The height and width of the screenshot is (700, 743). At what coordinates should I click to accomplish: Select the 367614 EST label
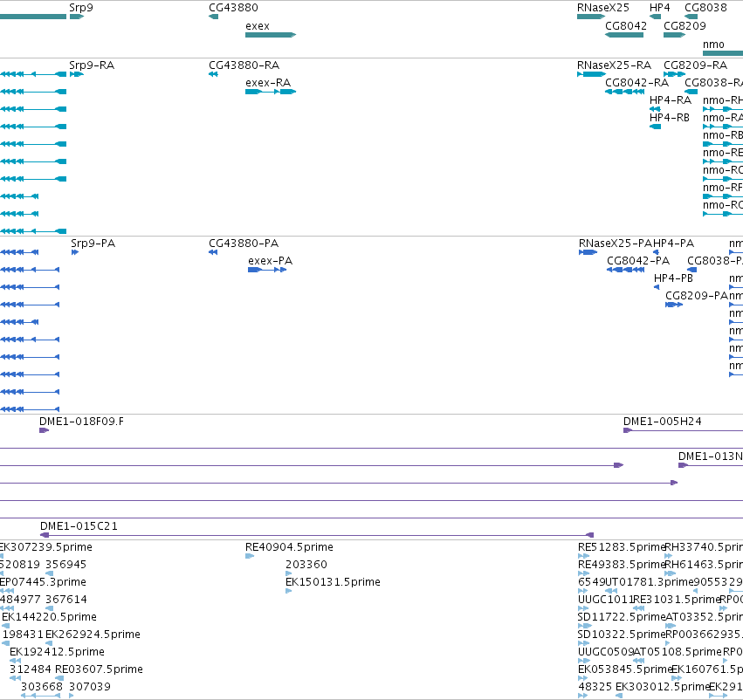coord(65,599)
